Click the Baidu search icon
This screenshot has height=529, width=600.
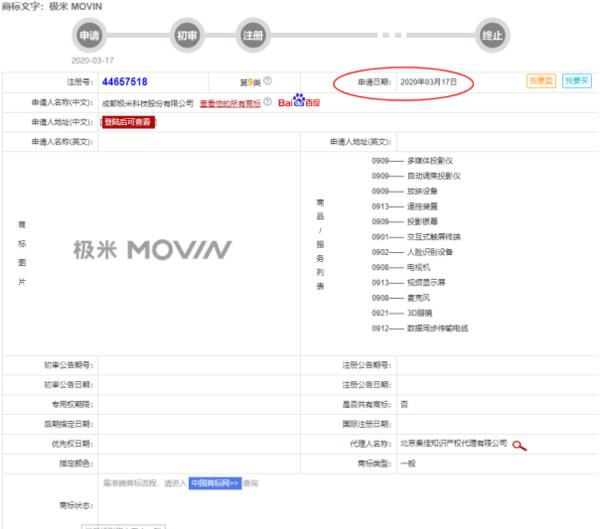[x=297, y=102]
